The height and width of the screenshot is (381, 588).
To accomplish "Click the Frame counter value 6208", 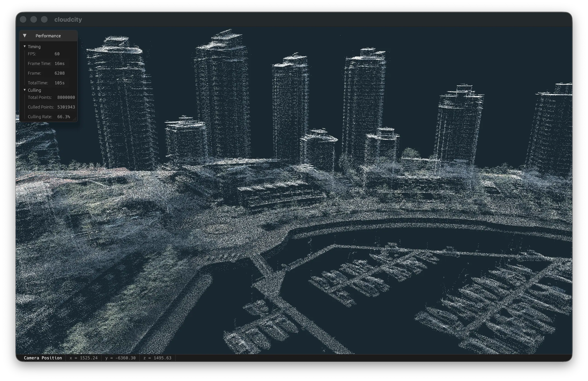I will (x=59, y=73).
